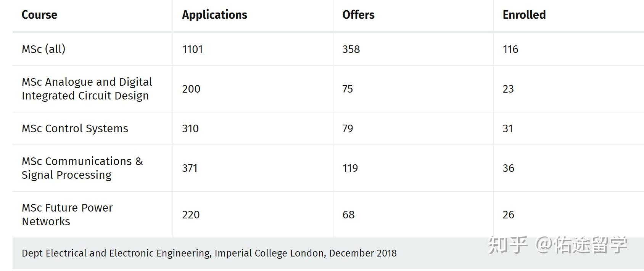
Task: Select MSc Future Power Networks cell
Action: (x=67, y=215)
